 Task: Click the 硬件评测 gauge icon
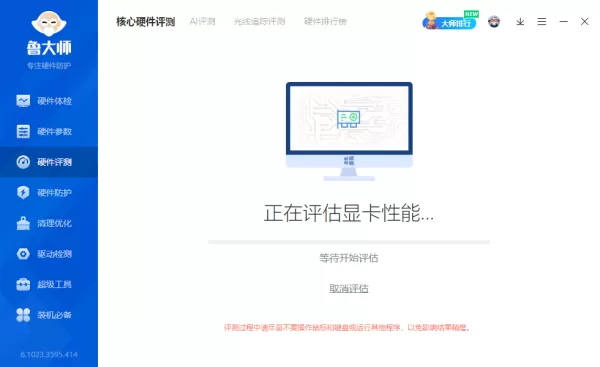coord(23,162)
